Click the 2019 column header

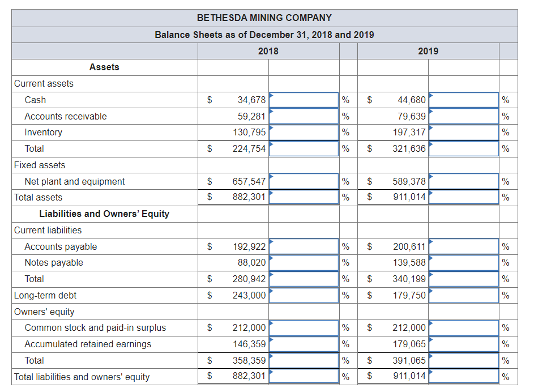coord(428,51)
